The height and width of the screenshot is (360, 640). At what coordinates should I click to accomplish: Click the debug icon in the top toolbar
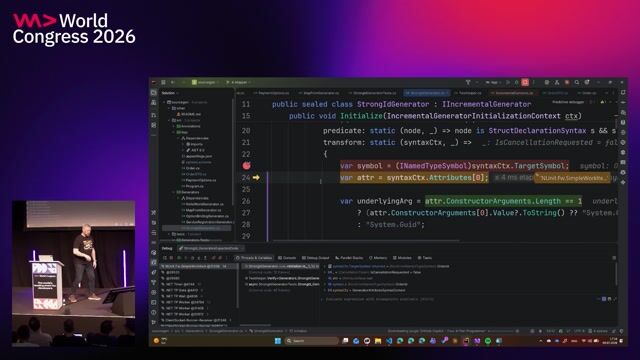click(x=516, y=82)
